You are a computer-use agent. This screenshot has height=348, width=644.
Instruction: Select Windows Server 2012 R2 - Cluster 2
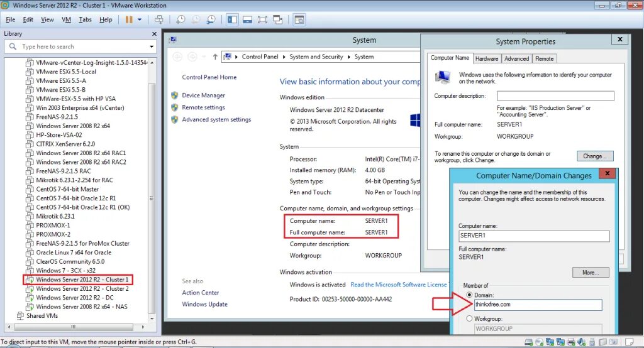82,288
